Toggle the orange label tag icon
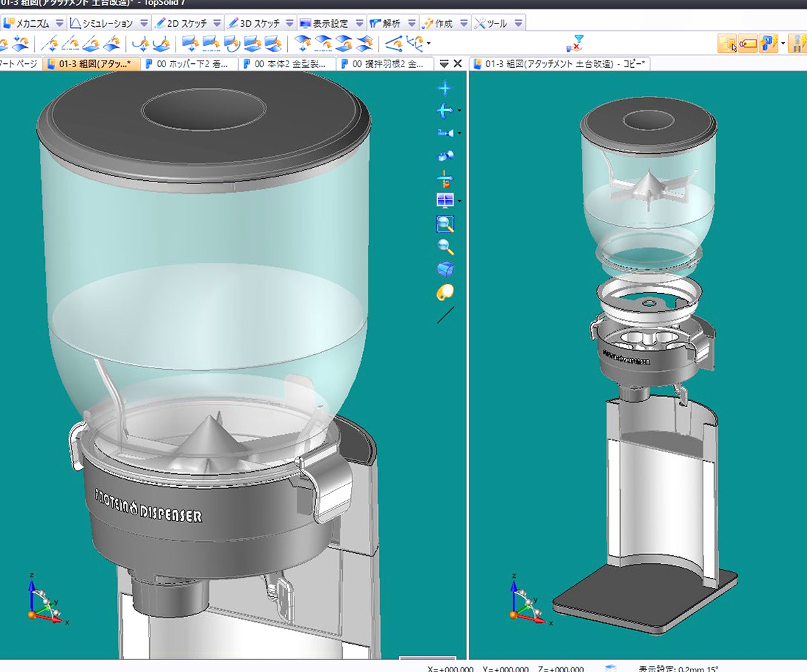This screenshot has width=807, height=672. click(x=748, y=44)
